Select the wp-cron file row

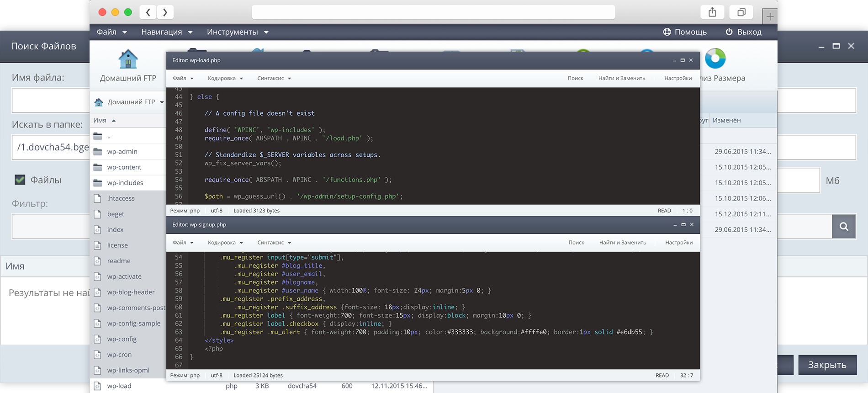pyautogui.click(x=128, y=355)
